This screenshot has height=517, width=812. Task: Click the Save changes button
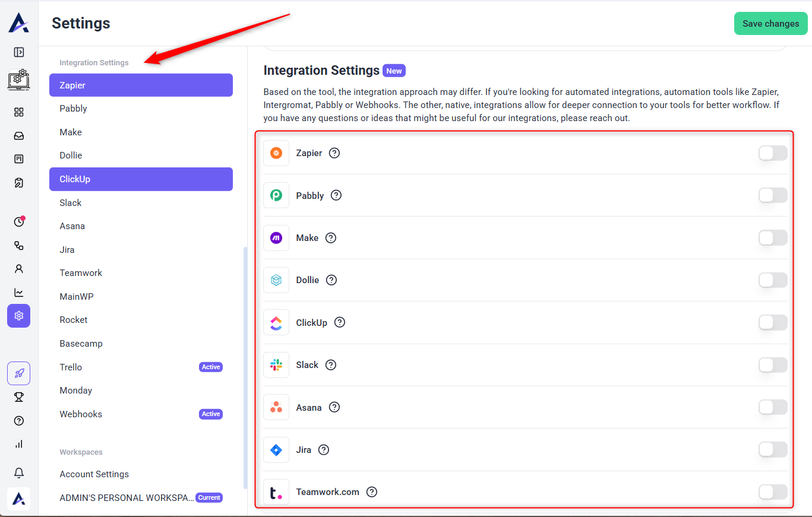[770, 24]
